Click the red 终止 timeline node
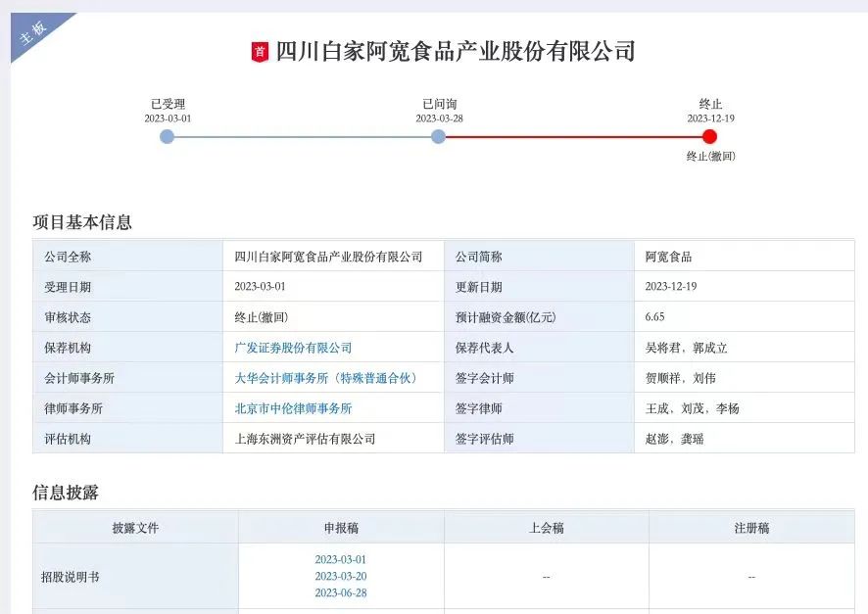 pyautogui.click(x=710, y=137)
